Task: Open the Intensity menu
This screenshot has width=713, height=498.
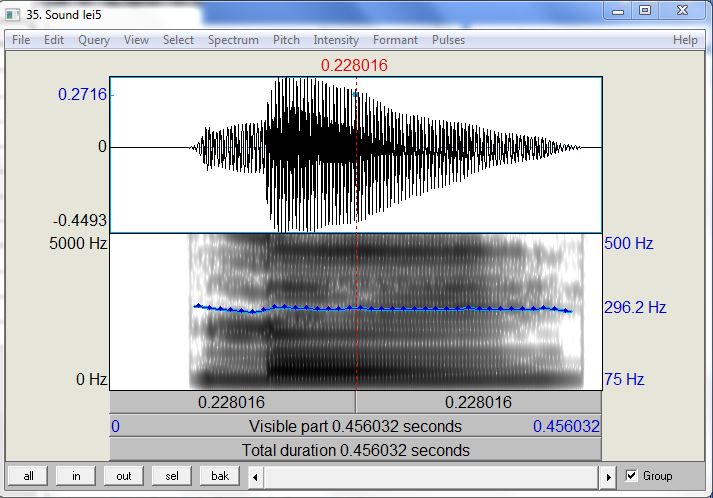Action: pos(336,40)
